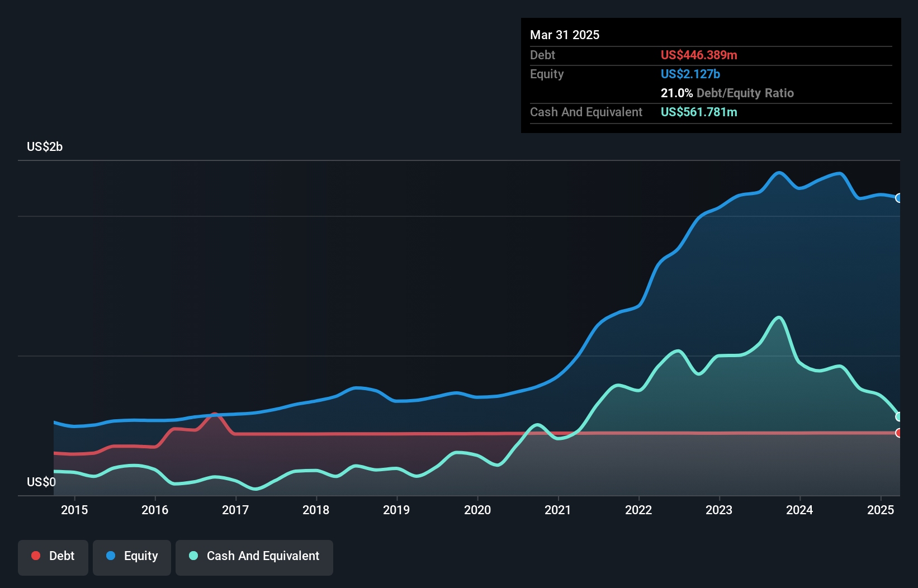Click the US$2.127b equity value

690,74
